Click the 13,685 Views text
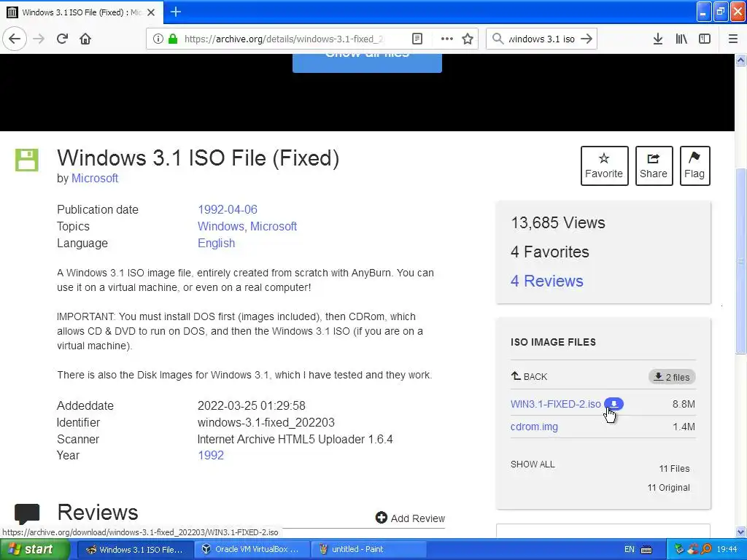The width and height of the screenshot is (747, 560). [558, 222]
